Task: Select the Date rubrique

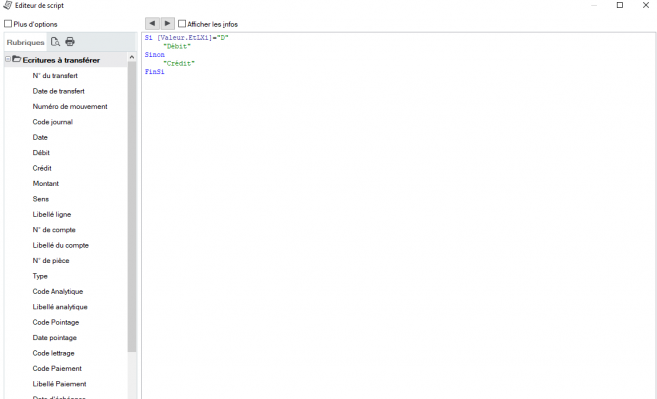Action: tap(40, 137)
